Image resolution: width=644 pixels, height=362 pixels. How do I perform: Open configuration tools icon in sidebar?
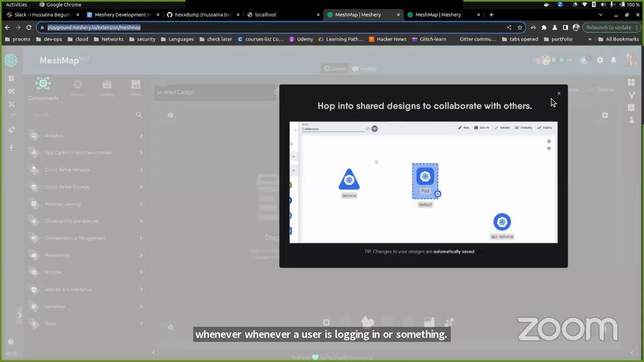(11, 104)
